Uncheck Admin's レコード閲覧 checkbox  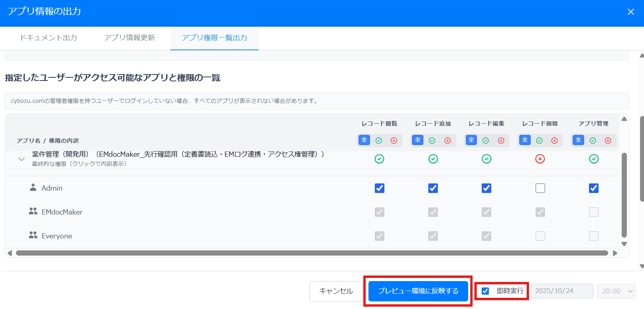pyautogui.click(x=379, y=188)
